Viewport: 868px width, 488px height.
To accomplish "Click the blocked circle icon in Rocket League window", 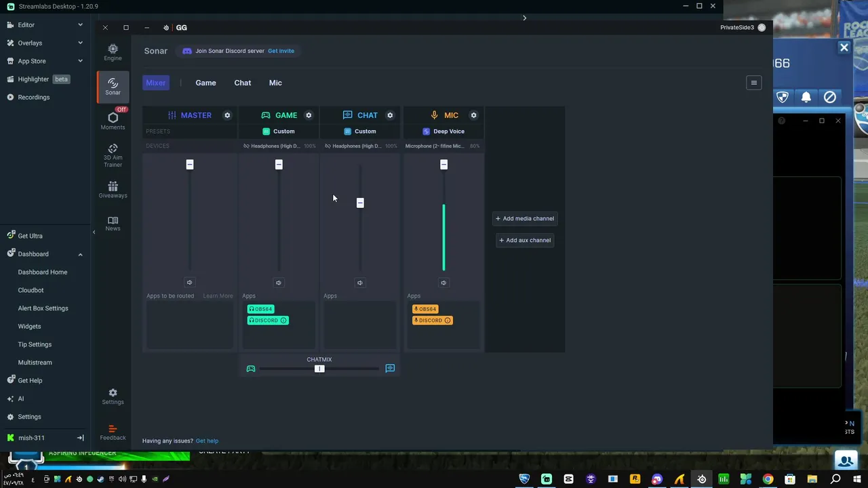I will [x=830, y=97].
